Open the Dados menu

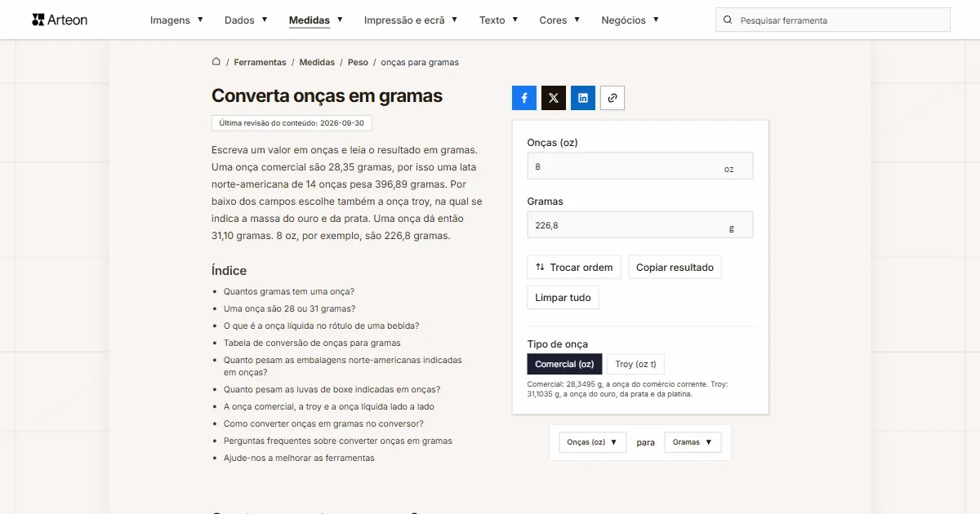[246, 20]
